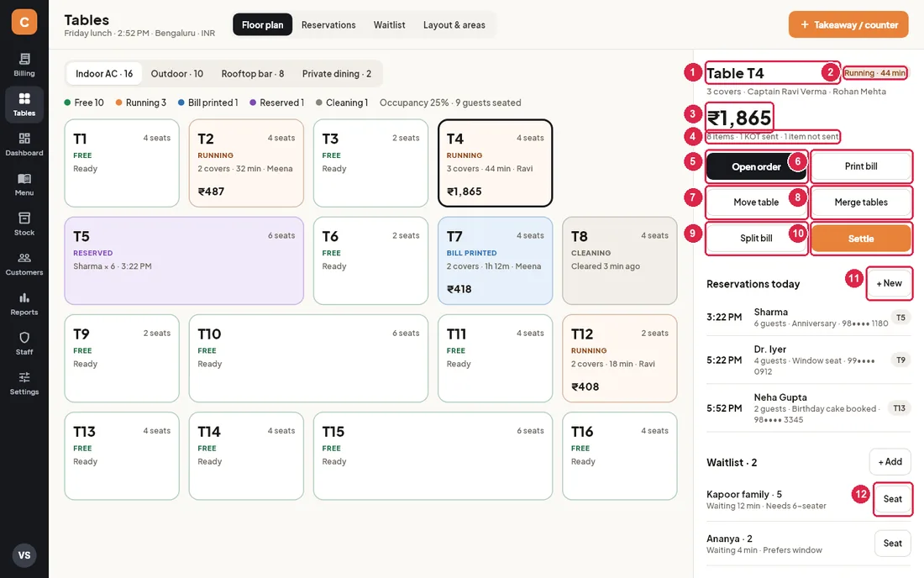The height and width of the screenshot is (578, 924).
Task: Open Staff shield icon
Action: coord(24,344)
